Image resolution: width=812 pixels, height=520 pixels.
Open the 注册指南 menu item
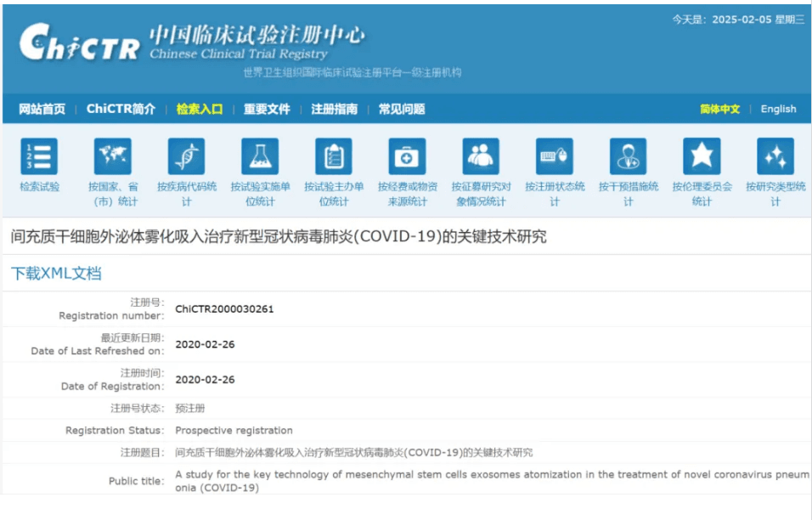point(334,109)
